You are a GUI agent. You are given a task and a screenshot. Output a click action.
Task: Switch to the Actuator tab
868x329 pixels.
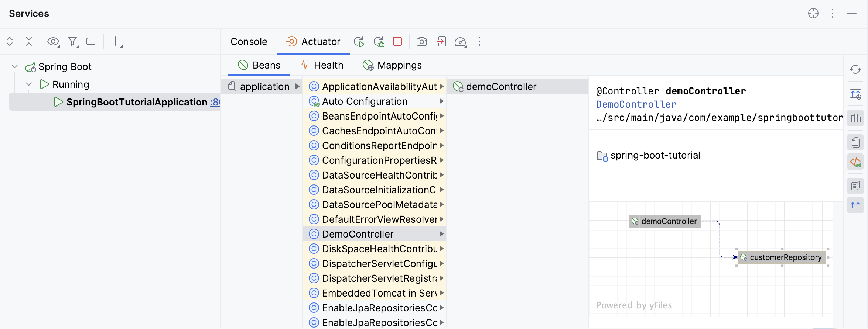click(313, 42)
